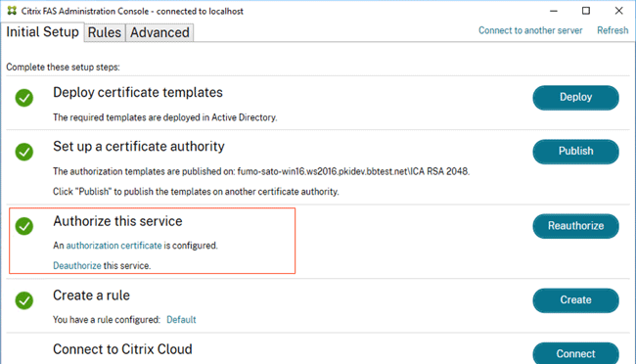Open the Default rule link

pyautogui.click(x=181, y=320)
